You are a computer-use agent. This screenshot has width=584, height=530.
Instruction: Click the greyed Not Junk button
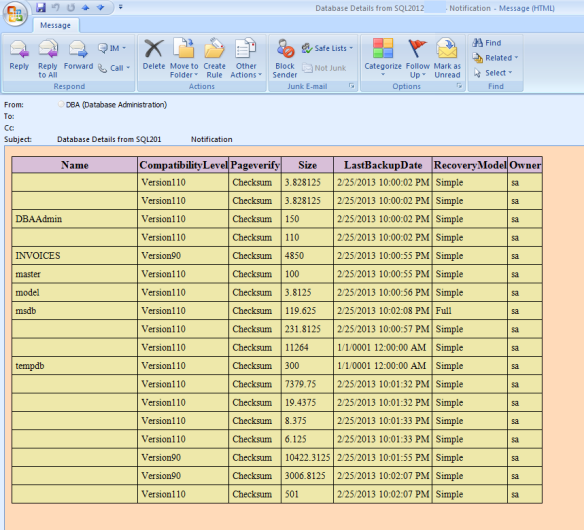(x=324, y=68)
